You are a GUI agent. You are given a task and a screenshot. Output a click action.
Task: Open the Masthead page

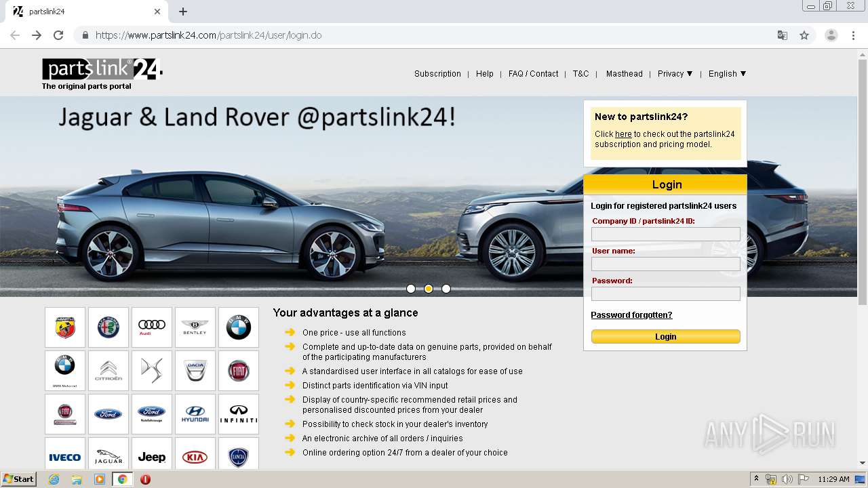[x=625, y=74]
